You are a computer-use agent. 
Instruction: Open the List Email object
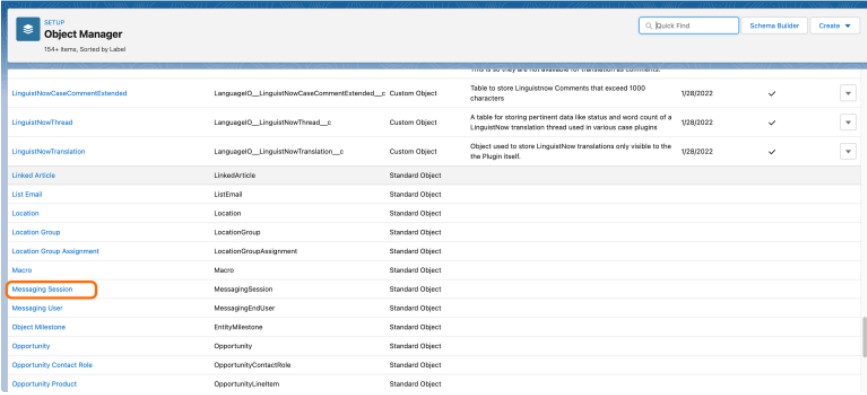[x=27, y=194]
